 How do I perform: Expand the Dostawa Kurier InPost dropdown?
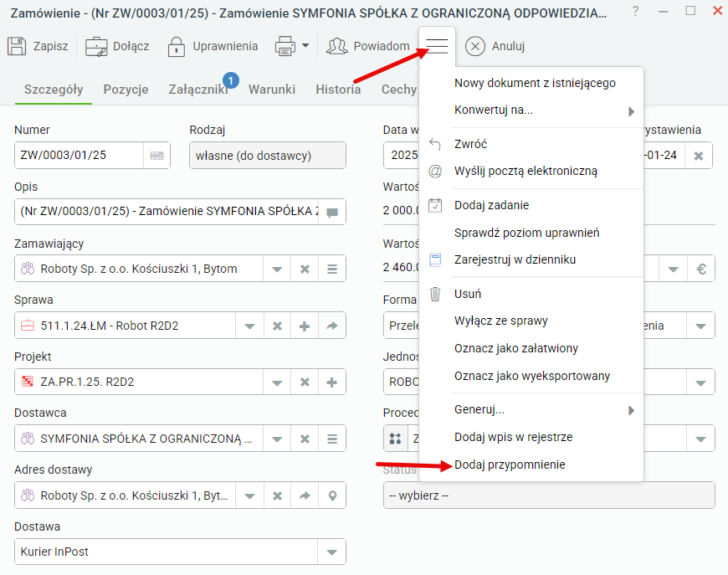tap(331, 552)
